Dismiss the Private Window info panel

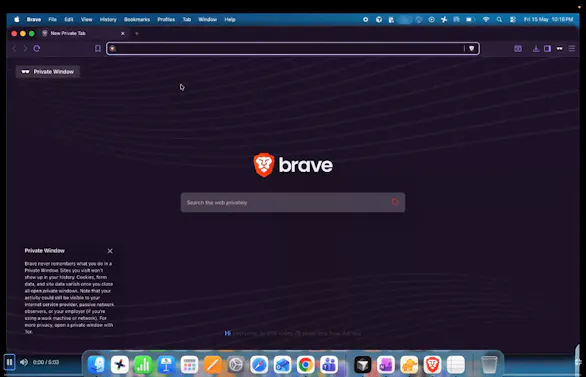tap(110, 251)
